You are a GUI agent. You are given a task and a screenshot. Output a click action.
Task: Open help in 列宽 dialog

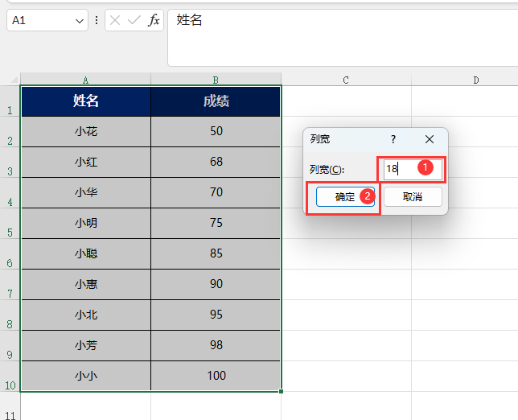click(393, 139)
